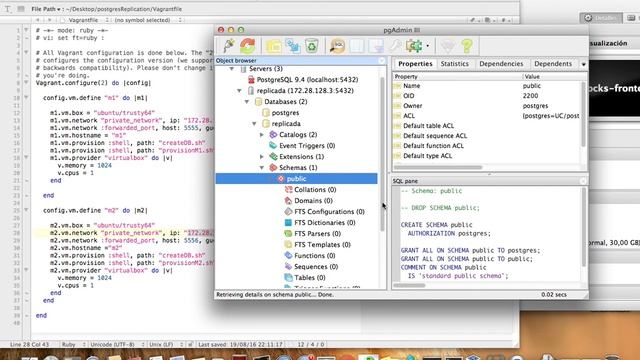Click the Default type ACL property
This screenshot has width=640, height=360.
coord(427,156)
